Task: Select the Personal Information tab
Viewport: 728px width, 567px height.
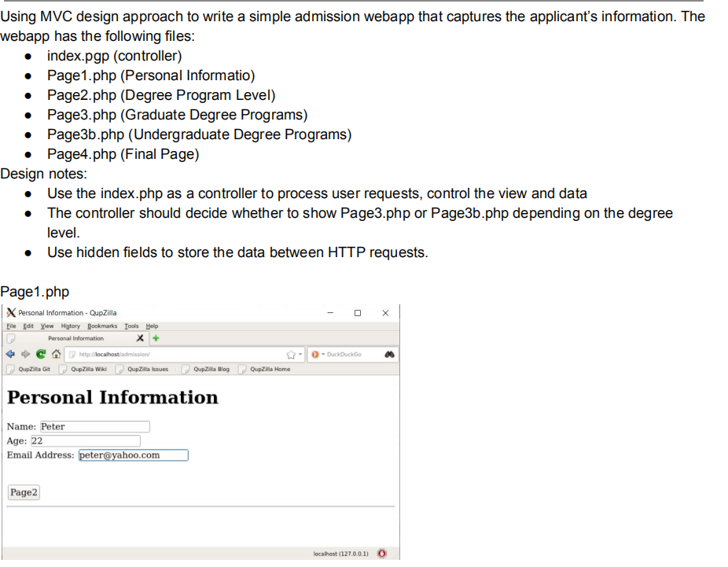Action: pos(75,337)
